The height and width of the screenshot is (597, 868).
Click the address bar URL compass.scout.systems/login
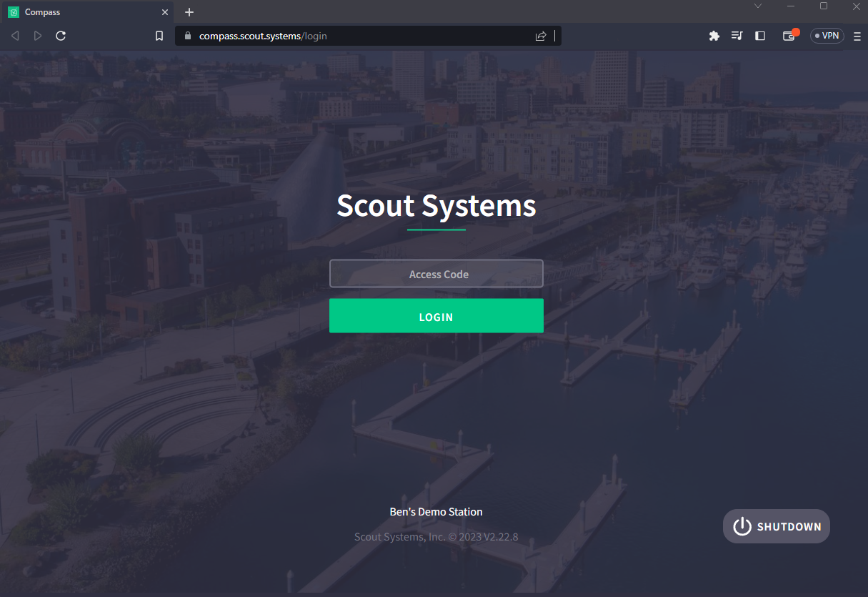tap(263, 36)
